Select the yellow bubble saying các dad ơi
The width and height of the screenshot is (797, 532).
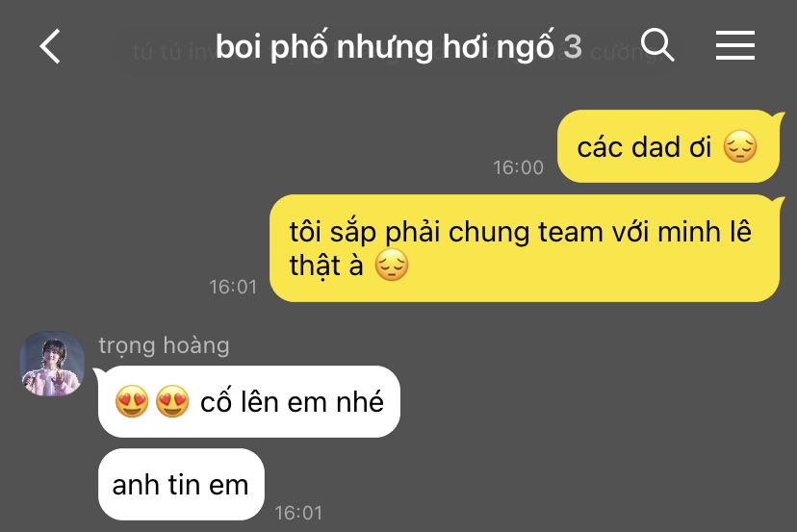click(668, 146)
